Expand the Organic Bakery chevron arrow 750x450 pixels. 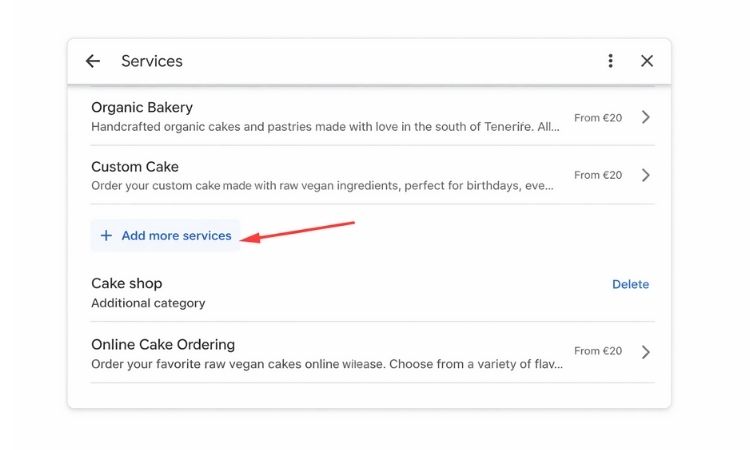646,117
